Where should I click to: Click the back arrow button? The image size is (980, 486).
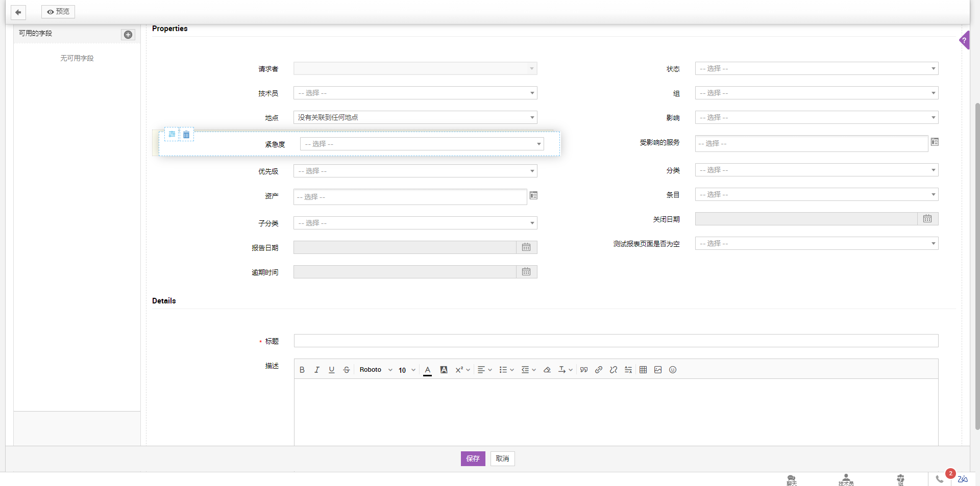pos(18,12)
